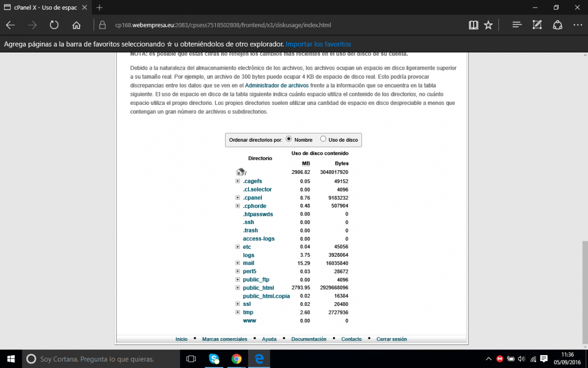The image size is (588, 368).
Task: Open the .cl.selector directory link
Action: (257, 189)
